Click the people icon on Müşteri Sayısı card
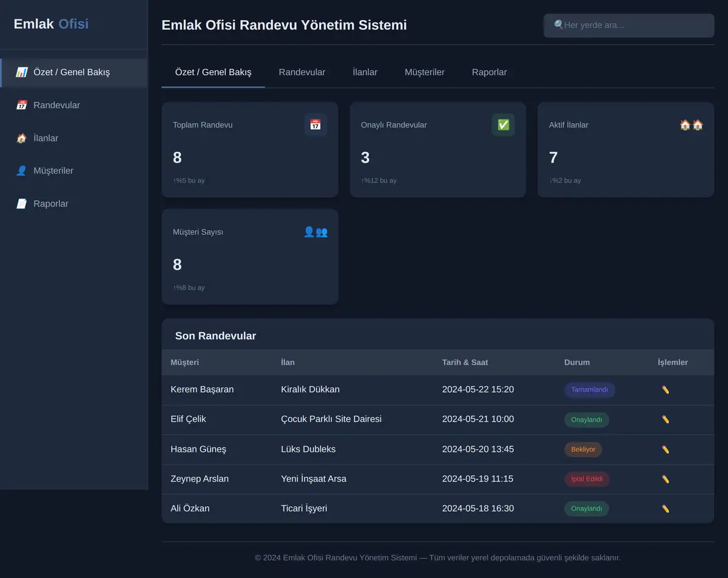Image resolution: width=728 pixels, height=578 pixels. click(315, 232)
